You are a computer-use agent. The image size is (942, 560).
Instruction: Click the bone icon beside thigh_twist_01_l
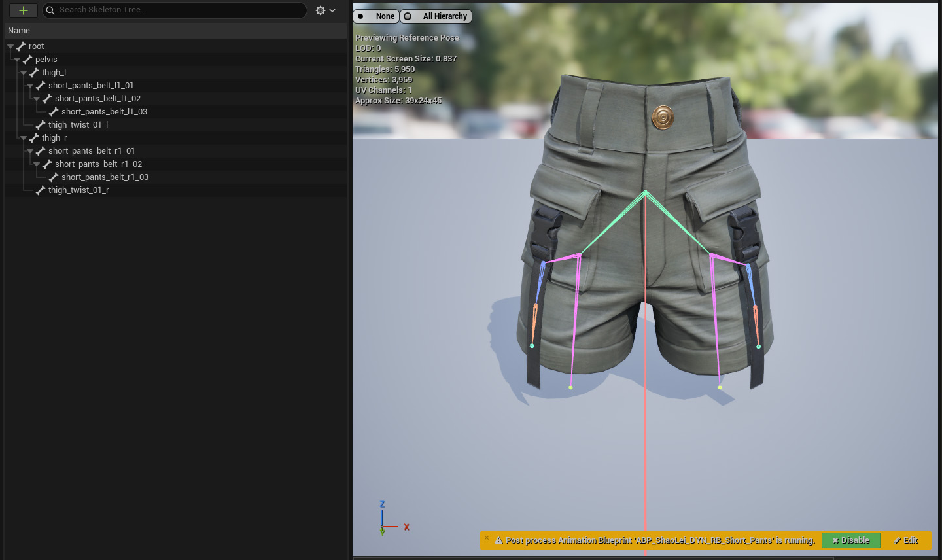click(x=41, y=125)
